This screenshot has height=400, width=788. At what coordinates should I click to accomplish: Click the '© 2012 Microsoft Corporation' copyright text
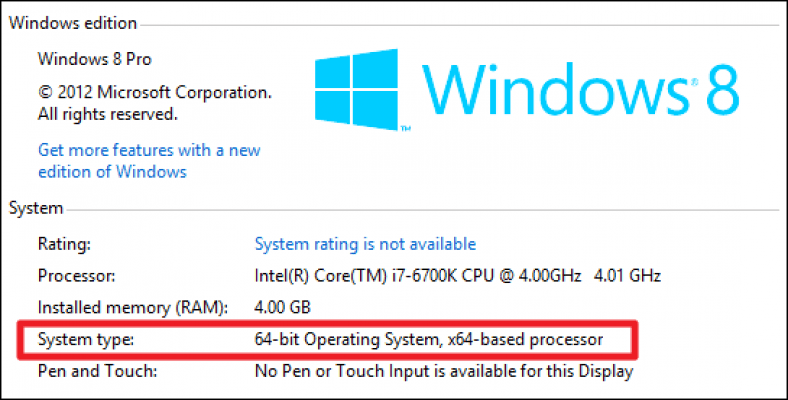[155, 92]
